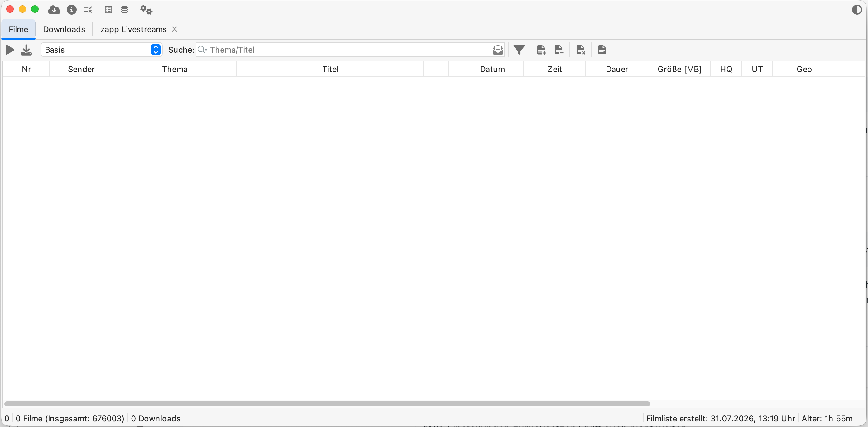Sort by the Datum column header
868x427 pixels.
click(492, 69)
